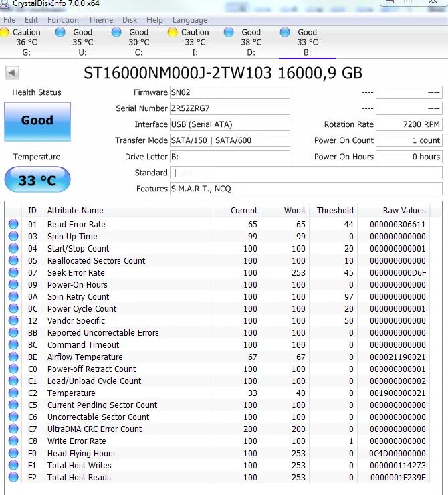Viewport: 448px width, 495px height.
Task: Click status icon for Power Cycle Count
Action: pos(13,308)
